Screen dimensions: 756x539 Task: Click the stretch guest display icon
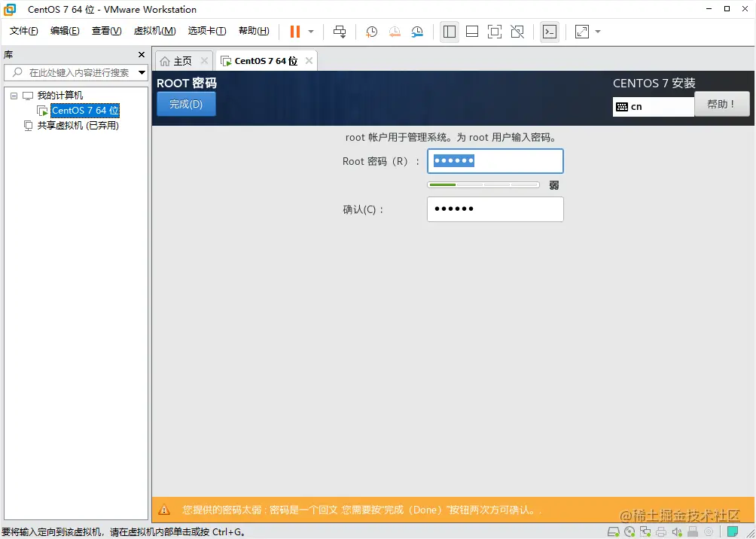[582, 32]
